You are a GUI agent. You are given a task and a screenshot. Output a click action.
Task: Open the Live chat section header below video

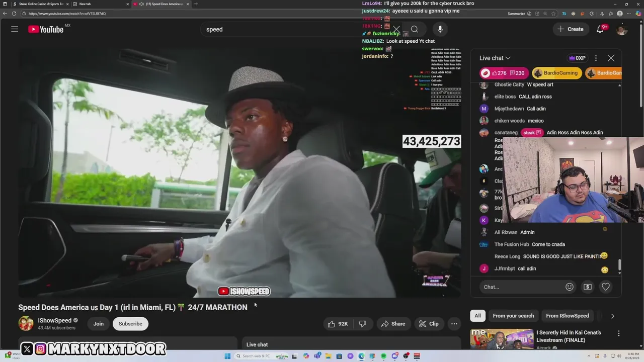[257, 344]
